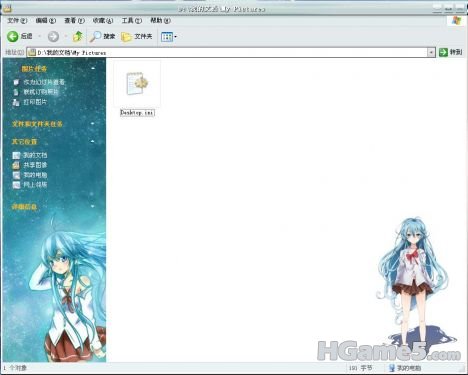Click the 我的文档 folder icon in sidebar
The image size is (468, 375).
16,155
